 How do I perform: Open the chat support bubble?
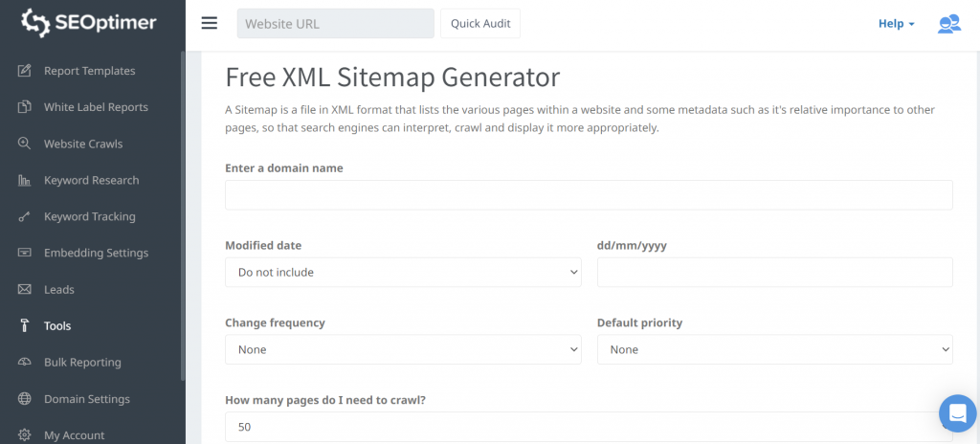tap(956, 413)
